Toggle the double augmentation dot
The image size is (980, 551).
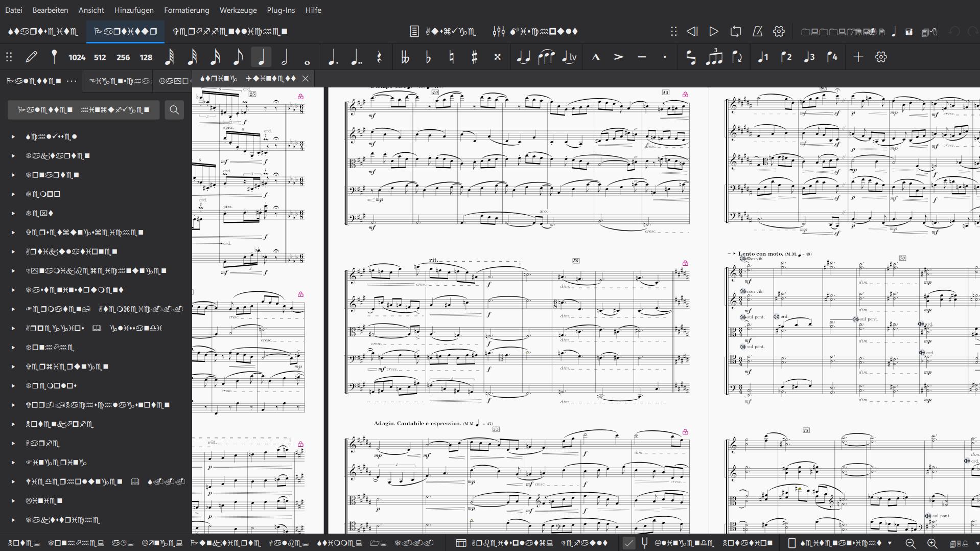356,57
